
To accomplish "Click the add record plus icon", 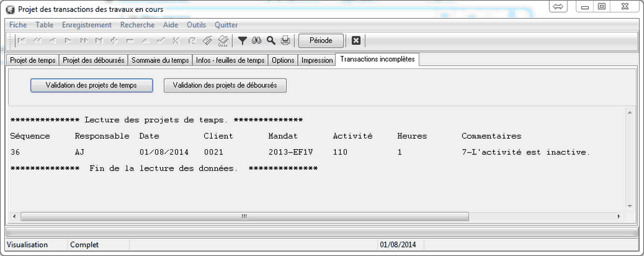I will pyautogui.click(x=114, y=41).
